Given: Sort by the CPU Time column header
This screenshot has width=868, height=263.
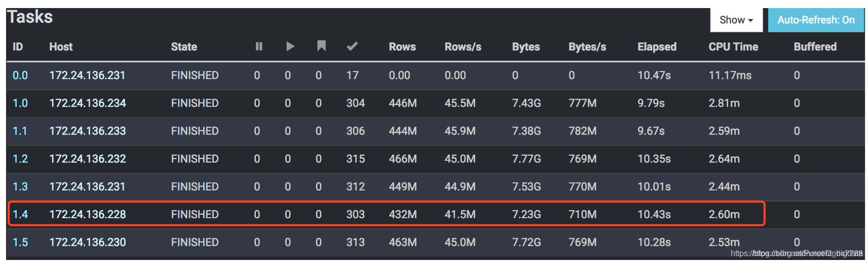Looking at the screenshot, I should [733, 47].
